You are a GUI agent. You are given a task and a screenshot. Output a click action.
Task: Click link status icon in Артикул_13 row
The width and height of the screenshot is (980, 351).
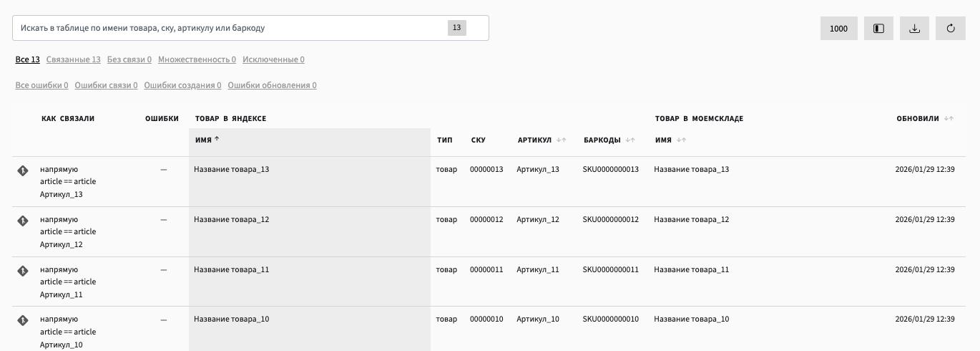(x=22, y=170)
